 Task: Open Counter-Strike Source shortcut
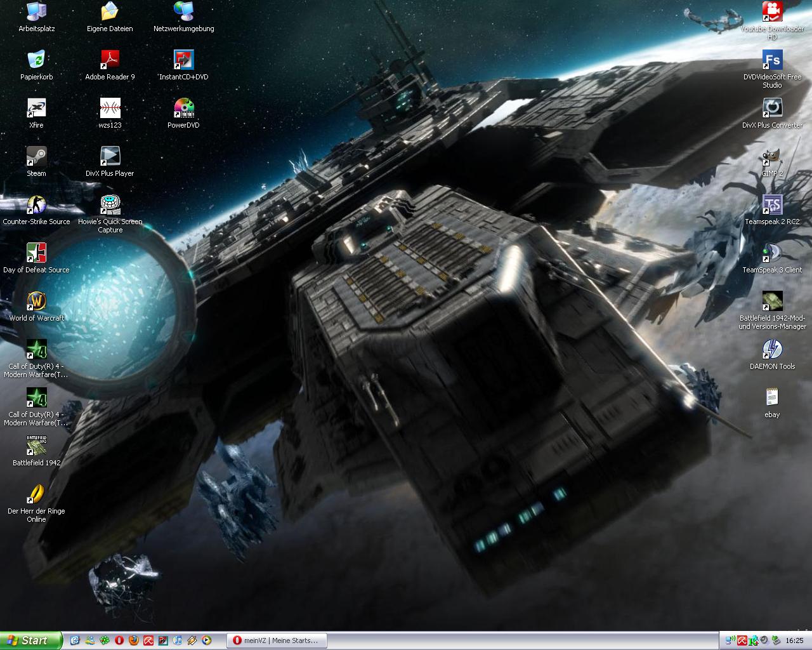(36, 205)
